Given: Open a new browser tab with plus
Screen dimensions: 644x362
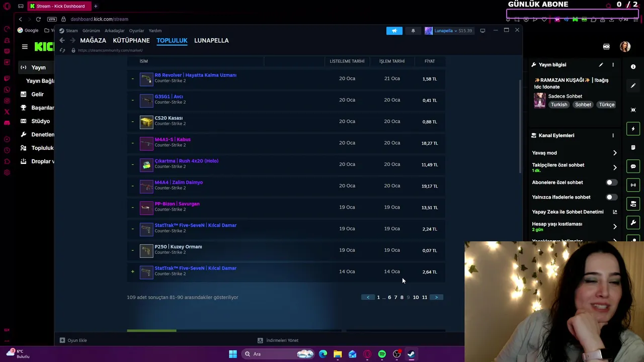Looking at the screenshot, I should point(96,6).
